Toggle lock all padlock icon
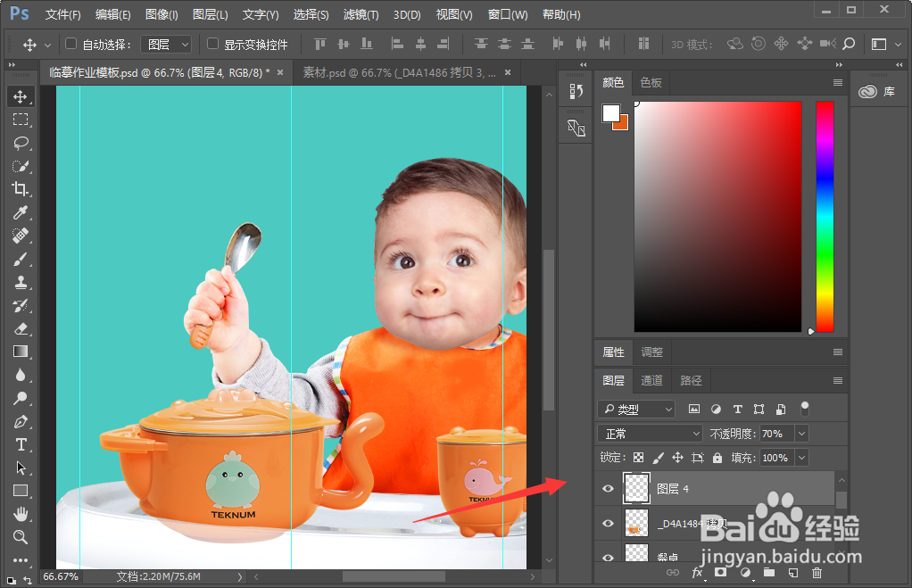912x588 pixels. click(717, 457)
